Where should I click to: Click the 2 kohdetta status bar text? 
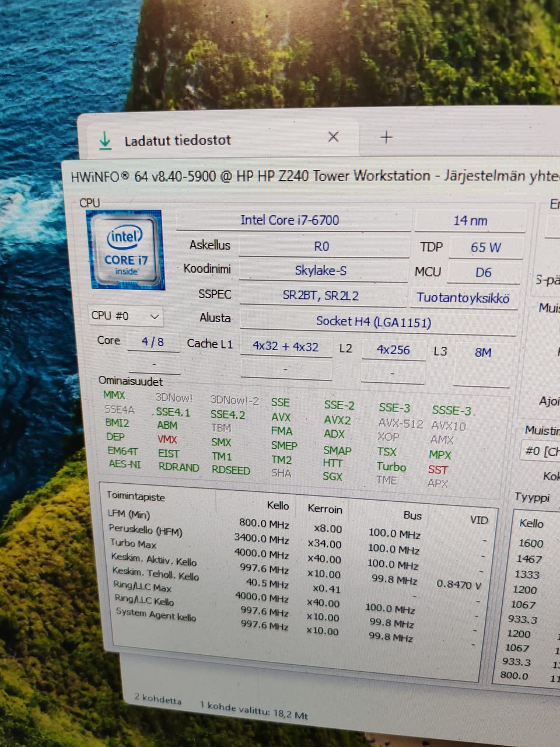coord(157,699)
